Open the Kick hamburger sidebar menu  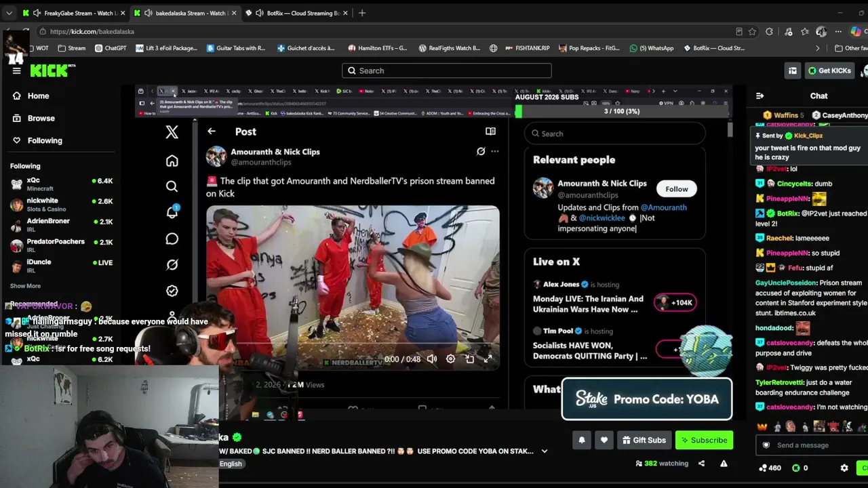[x=16, y=70]
